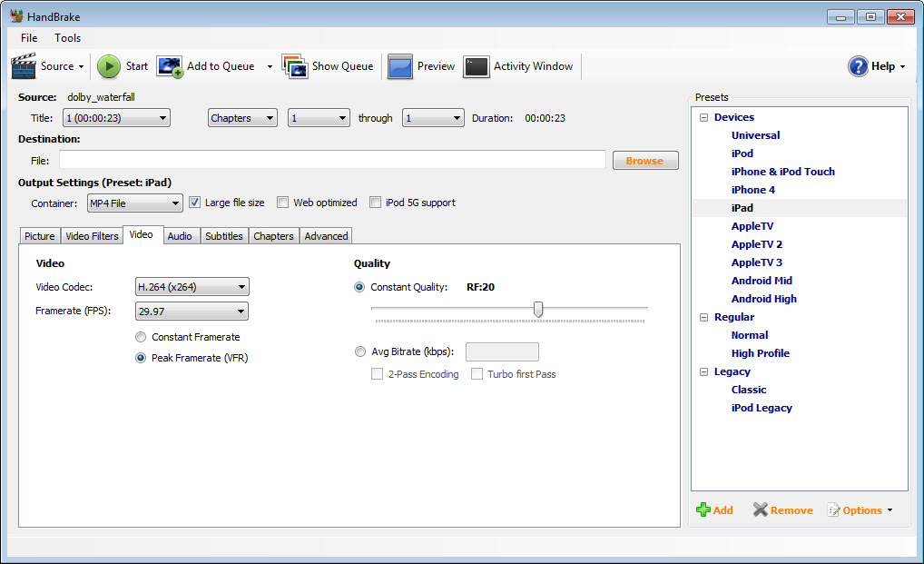Select Constant Quality radio button
The width and height of the screenshot is (924, 564).
359,287
